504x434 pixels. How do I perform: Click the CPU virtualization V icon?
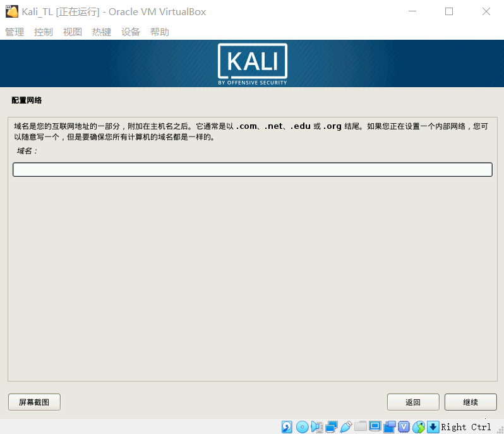tap(404, 427)
